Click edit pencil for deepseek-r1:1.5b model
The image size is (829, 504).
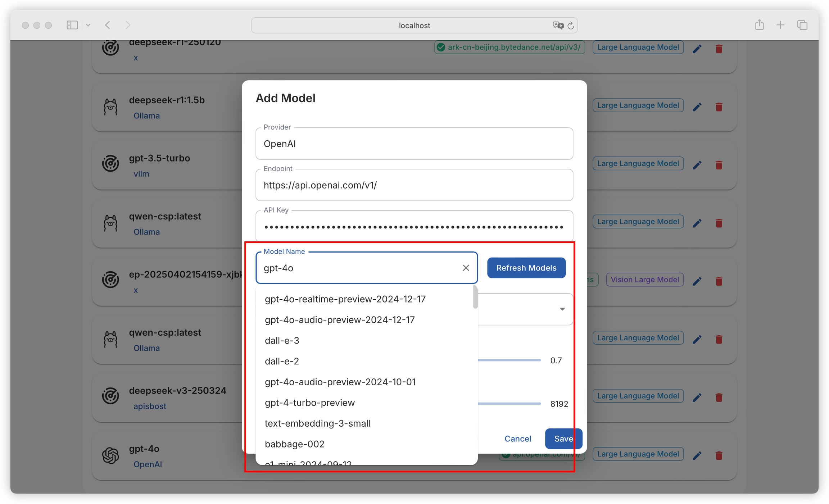[x=697, y=107]
